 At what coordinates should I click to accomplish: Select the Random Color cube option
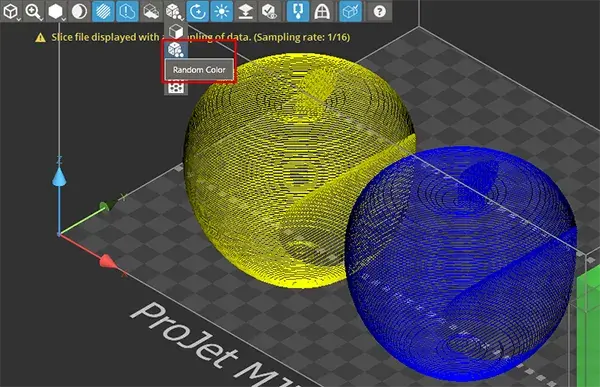click(x=176, y=49)
